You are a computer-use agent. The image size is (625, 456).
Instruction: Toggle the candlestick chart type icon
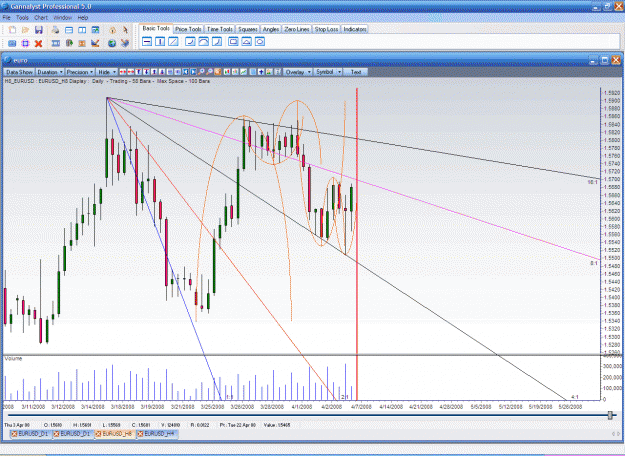click(227, 72)
